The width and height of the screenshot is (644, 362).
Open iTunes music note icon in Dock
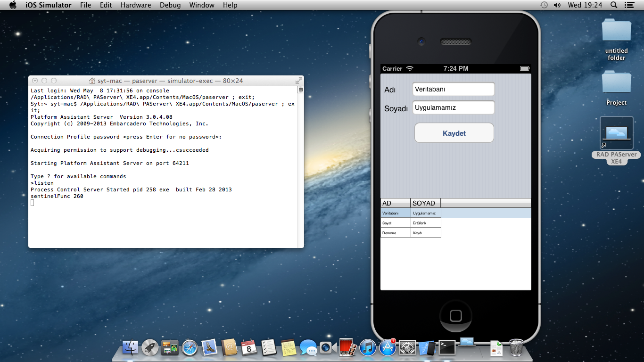(x=368, y=347)
